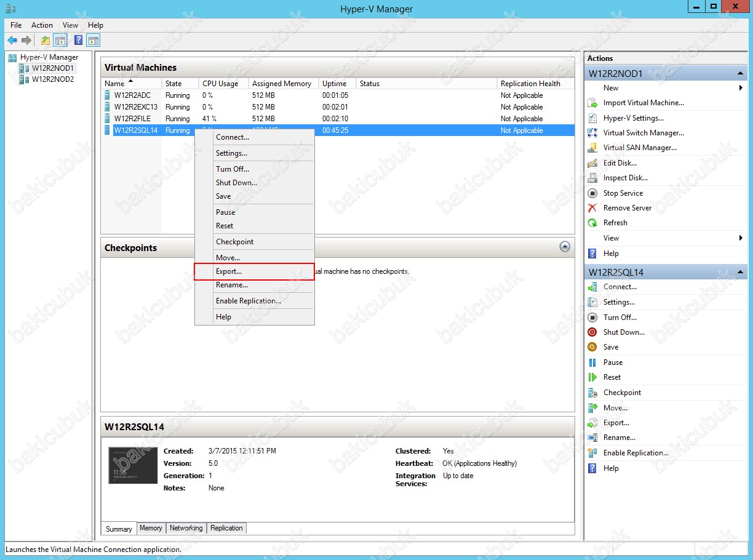Screen dimensions: 753x560
Task: Click Pause in the Actions pane
Action: 613,362
